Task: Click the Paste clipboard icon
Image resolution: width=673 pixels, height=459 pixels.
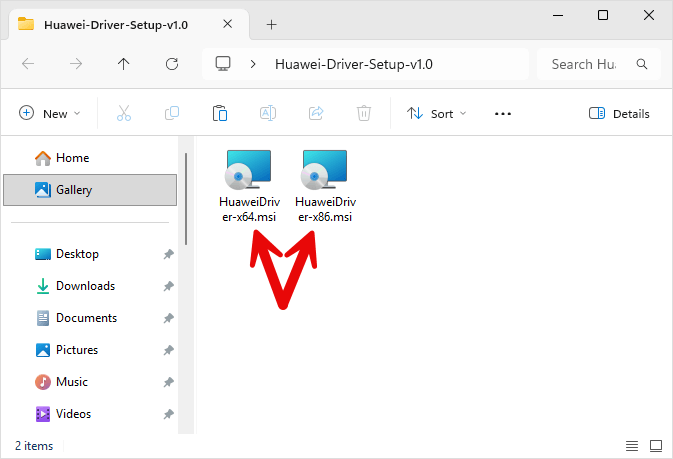Action: click(x=220, y=113)
